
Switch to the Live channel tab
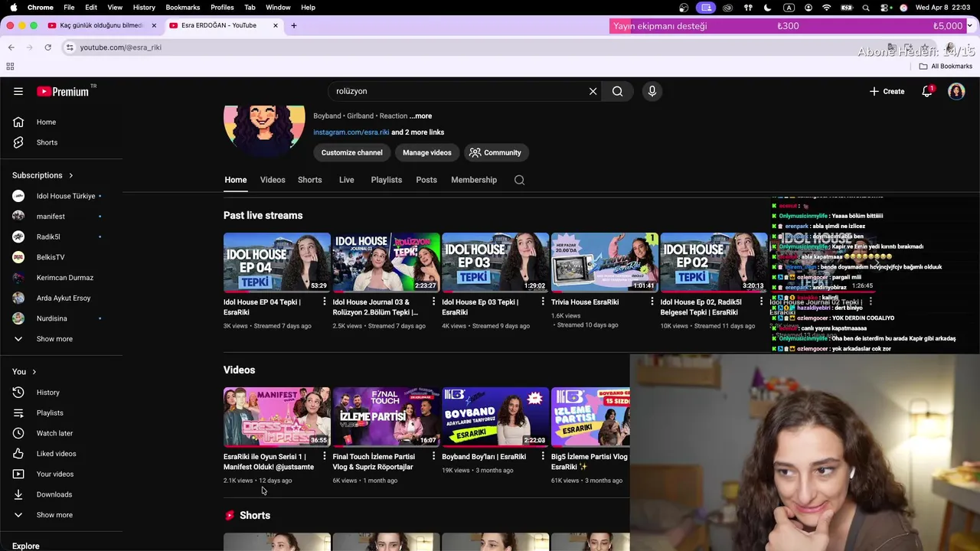pos(346,180)
